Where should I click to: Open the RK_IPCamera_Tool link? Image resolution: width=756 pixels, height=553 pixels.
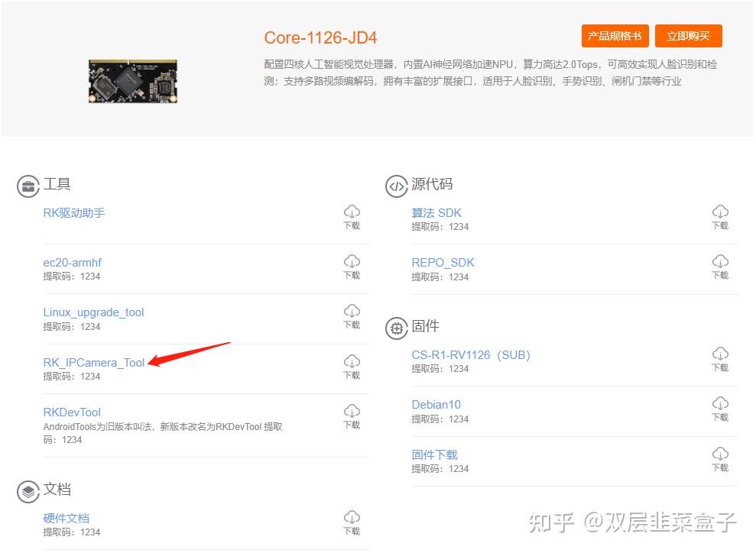pyautogui.click(x=94, y=363)
